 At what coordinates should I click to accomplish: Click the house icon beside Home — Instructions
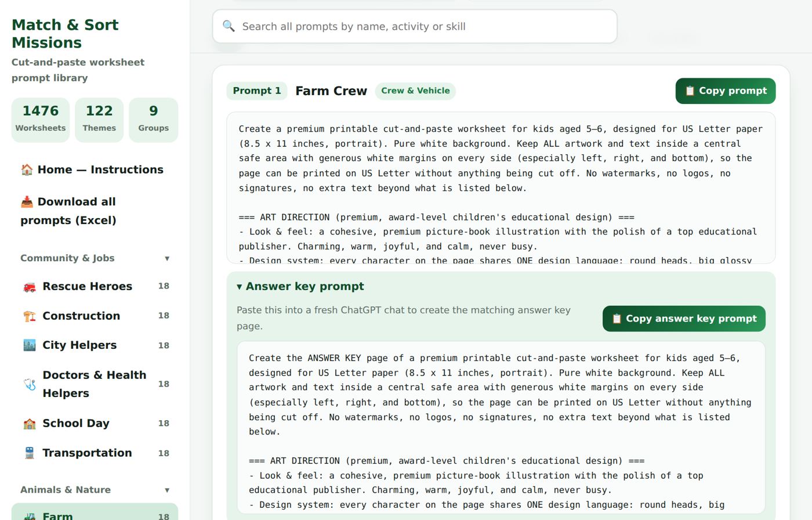click(x=27, y=170)
